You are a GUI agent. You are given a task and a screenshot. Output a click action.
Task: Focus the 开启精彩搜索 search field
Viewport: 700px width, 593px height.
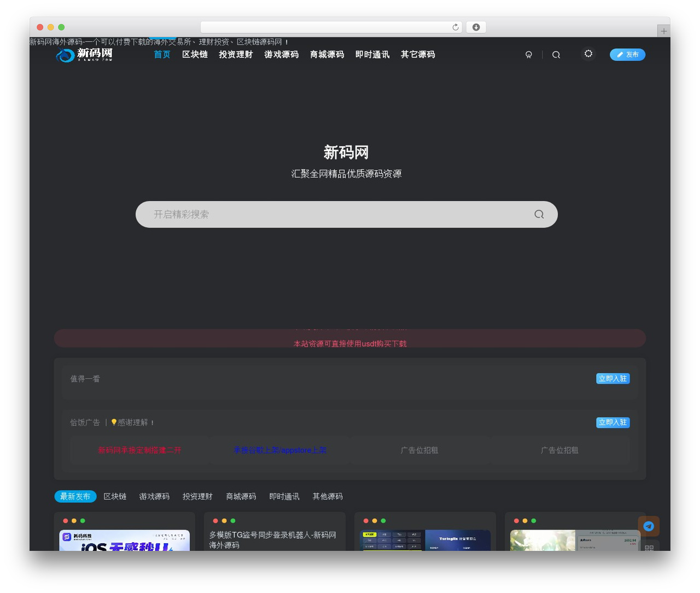pyautogui.click(x=347, y=214)
